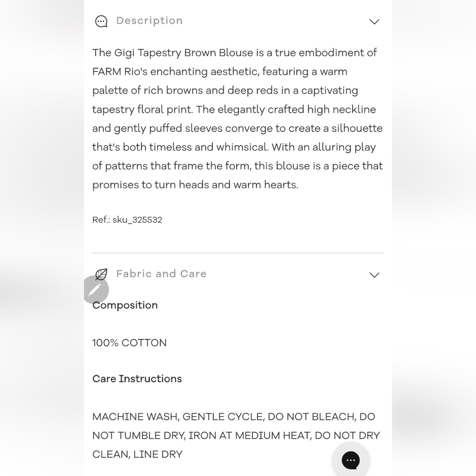Click the Description section heading
This screenshot has width=476, height=476.
[x=149, y=20]
